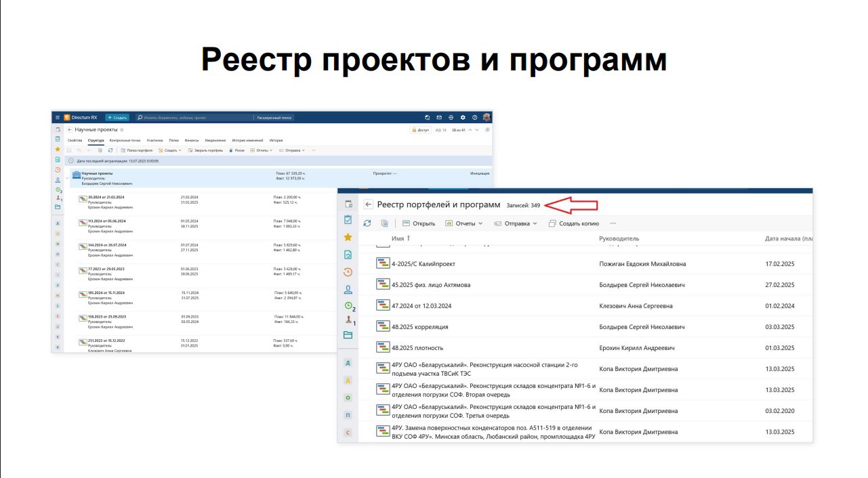Click the Открыть button in registry toolbar
Image resolution: width=868 pixels, height=478 pixels.
(419, 223)
